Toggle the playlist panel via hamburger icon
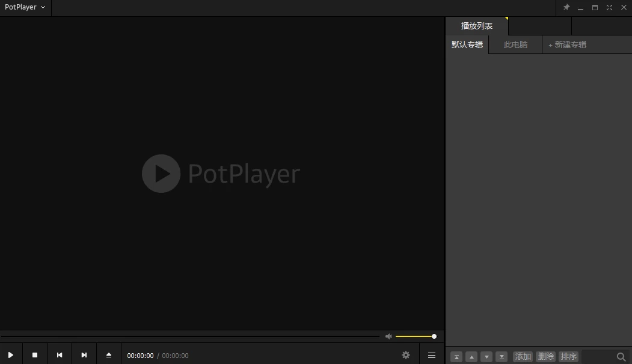Image resolution: width=632 pixels, height=364 pixels. click(x=432, y=355)
